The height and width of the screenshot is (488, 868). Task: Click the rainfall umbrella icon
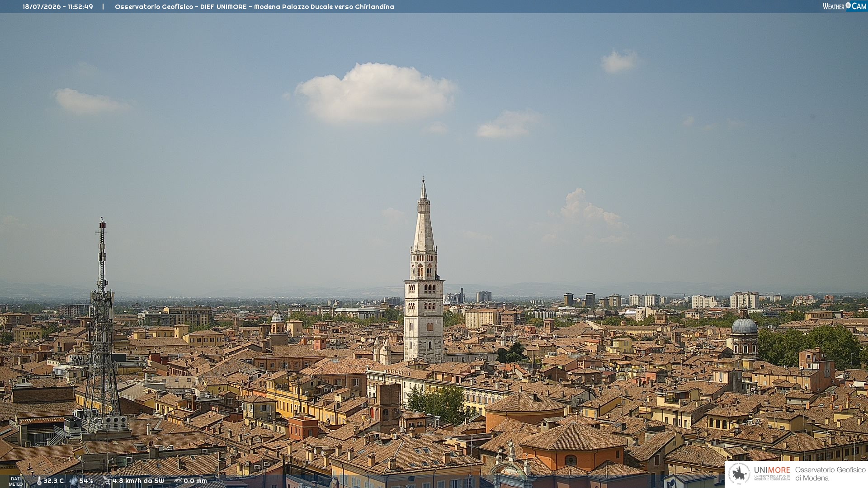point(178,481)
